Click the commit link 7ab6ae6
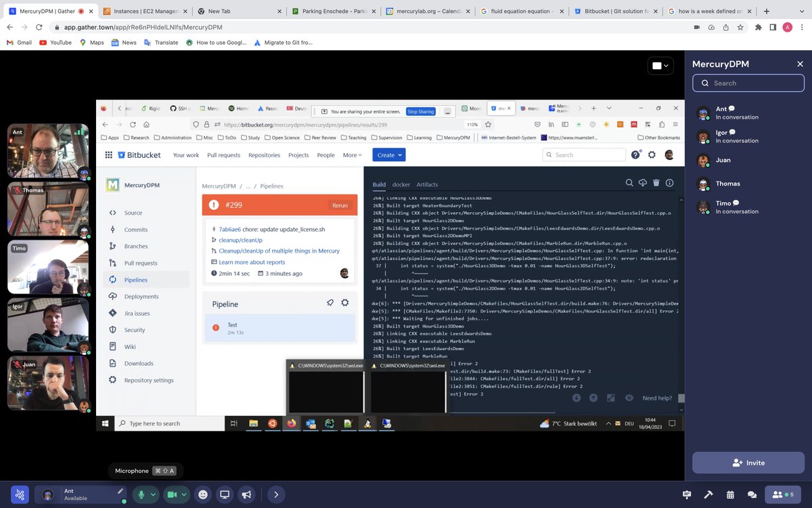This screenshot has width=812, height=508. coord(230,229)
